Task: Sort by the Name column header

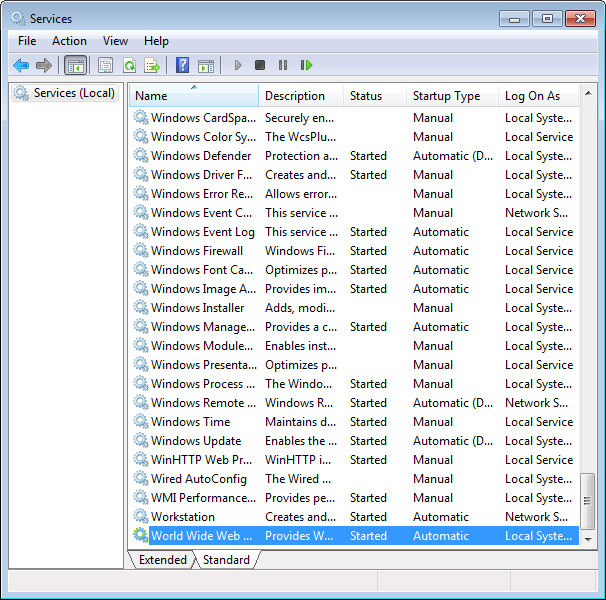Action: pyautogui.click(x=194, y=95)
